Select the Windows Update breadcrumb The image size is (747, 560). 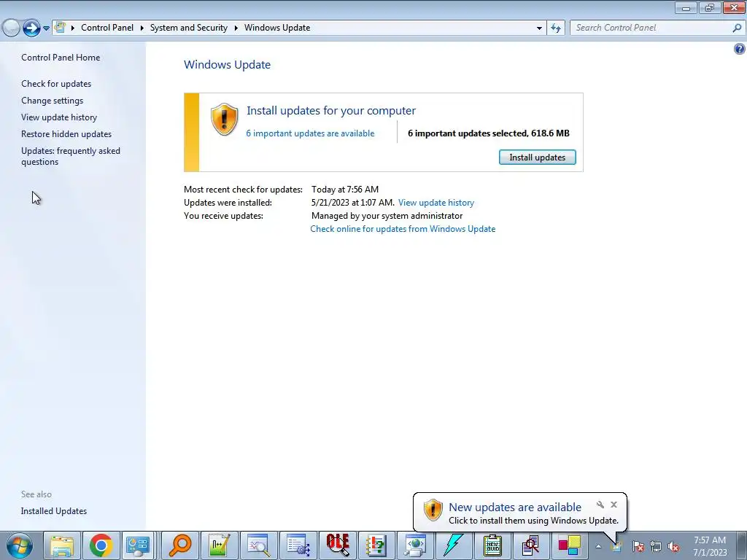tap(277, 28)
